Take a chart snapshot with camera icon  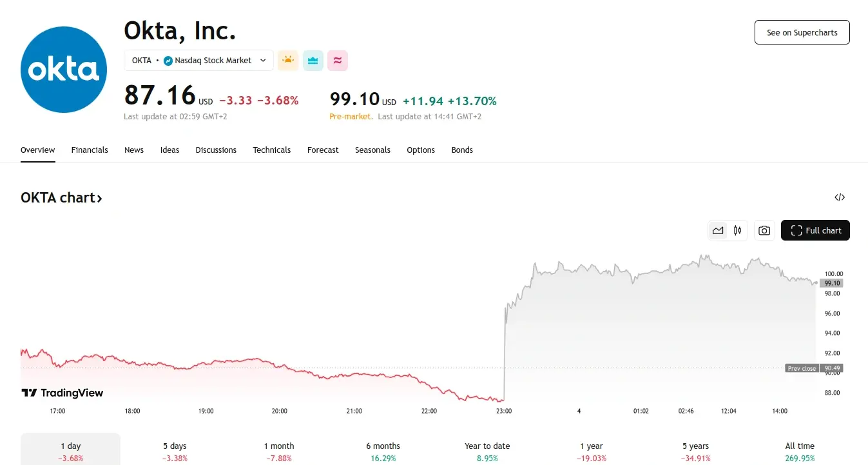click(x=764, y=231)
